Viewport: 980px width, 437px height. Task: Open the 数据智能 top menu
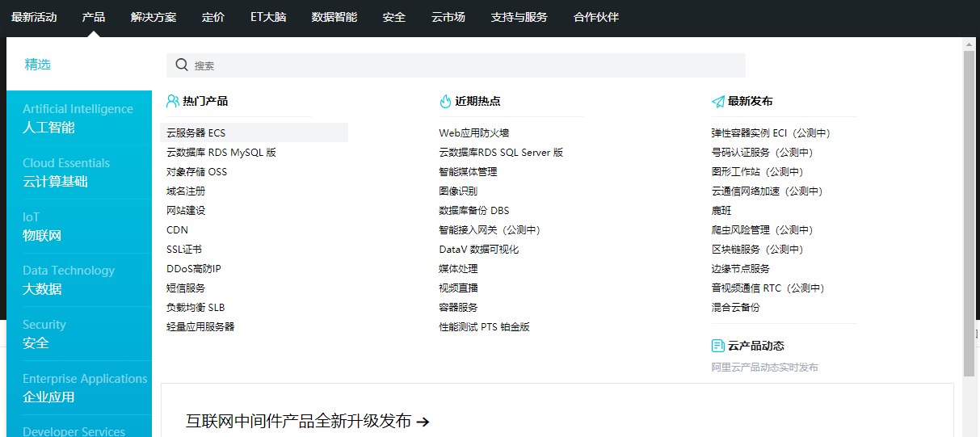pyautogui.click(x=334, y=17)
